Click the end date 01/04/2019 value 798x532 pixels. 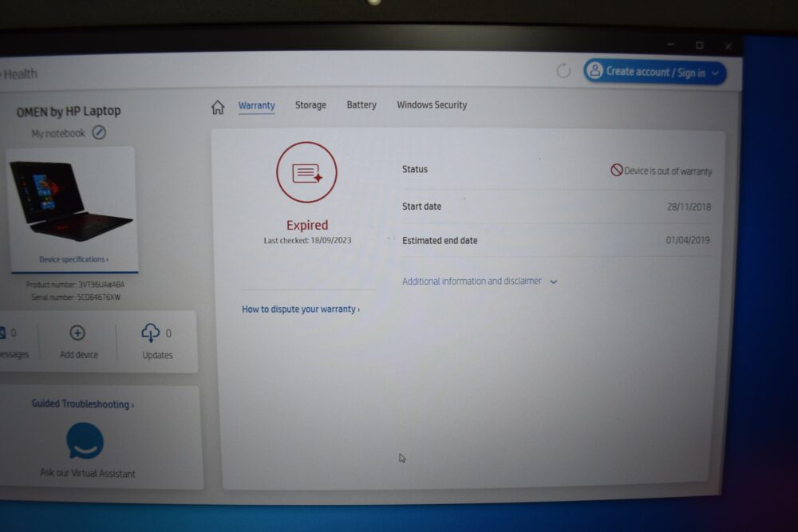click(688, 240)
